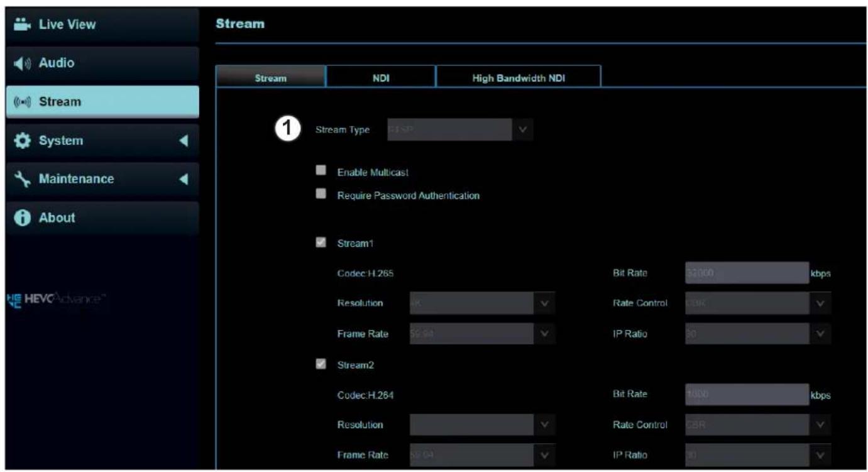Open Stream1 Rate Control dropdown
The height and width of the screenshot is (472, 868).
pos(758,303)
